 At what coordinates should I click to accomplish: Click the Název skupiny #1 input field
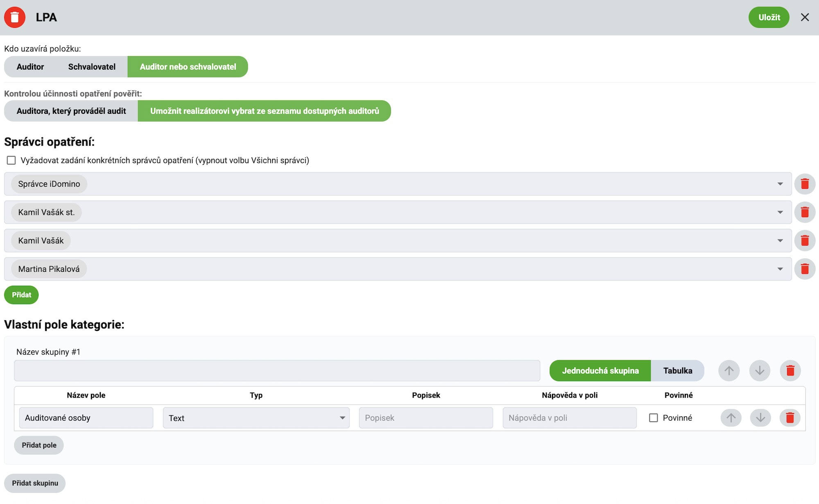[x=277, y=371]
